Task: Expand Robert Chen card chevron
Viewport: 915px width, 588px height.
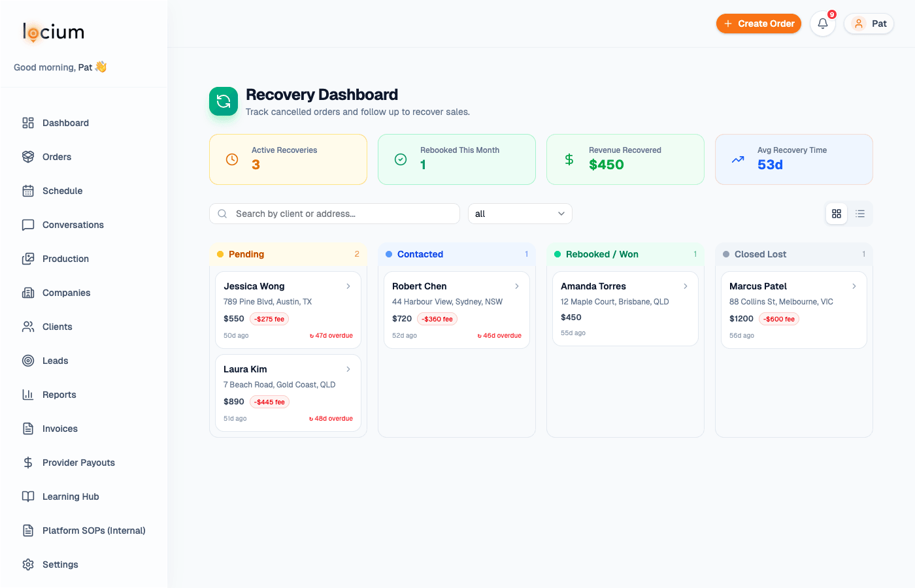Action: pos(517,286)
